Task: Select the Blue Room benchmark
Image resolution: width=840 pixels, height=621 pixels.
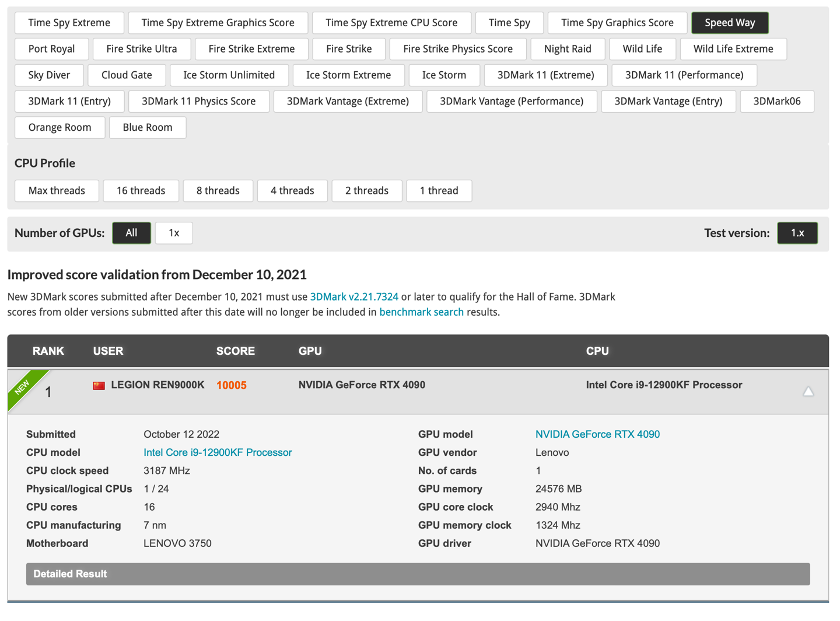Action: pyautogui.click(x=148, y=128)
